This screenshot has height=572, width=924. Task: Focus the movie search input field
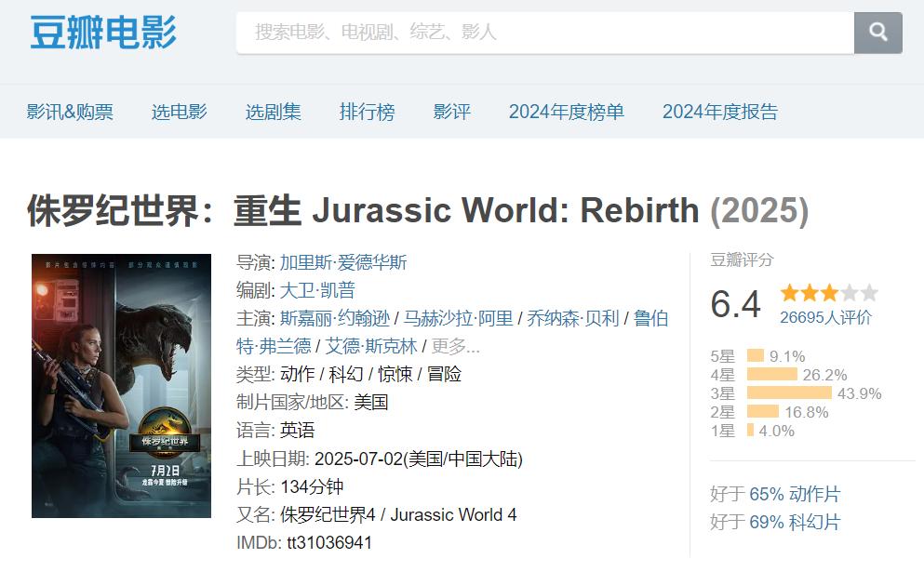pyautogui.click(x=545, y=33)
